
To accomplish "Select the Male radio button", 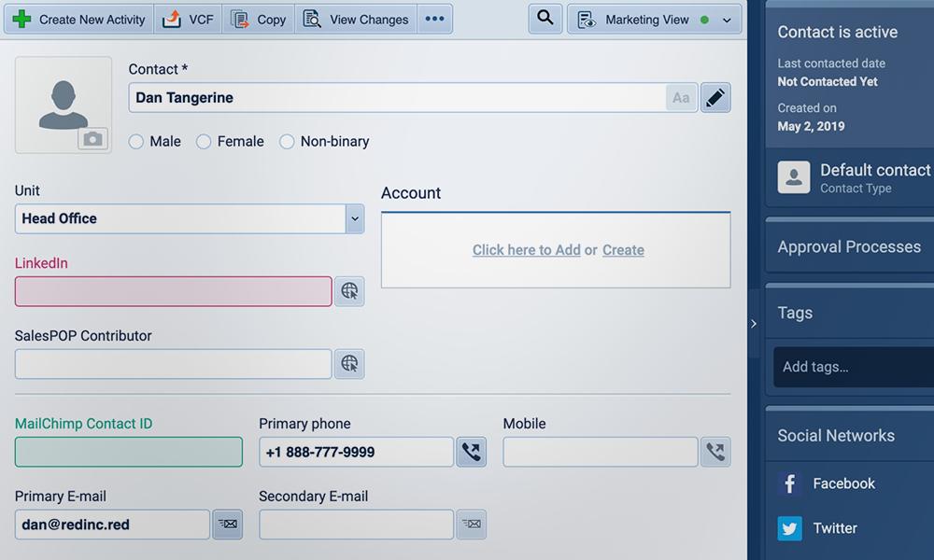I will 136,142.
